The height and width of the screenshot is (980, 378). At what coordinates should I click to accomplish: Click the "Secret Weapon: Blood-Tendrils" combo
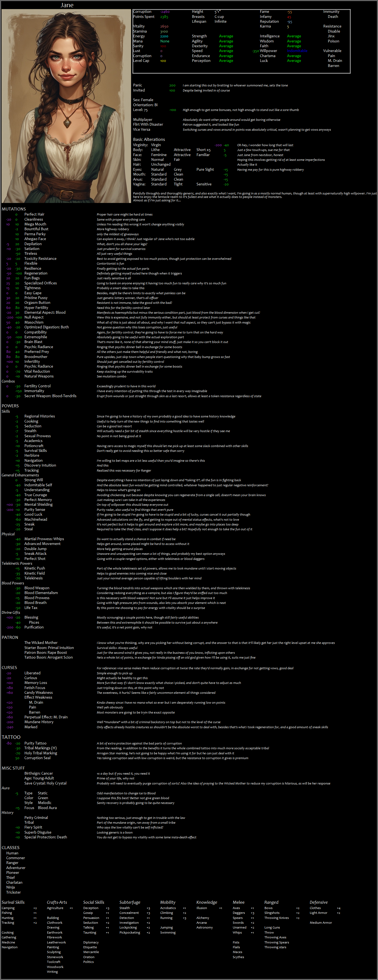pos(50,396)
